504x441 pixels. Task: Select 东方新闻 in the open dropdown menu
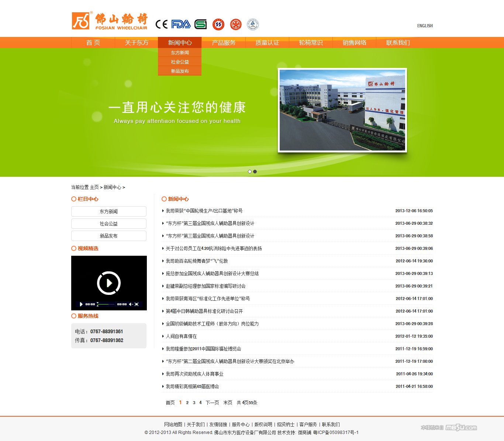[180, 53]
